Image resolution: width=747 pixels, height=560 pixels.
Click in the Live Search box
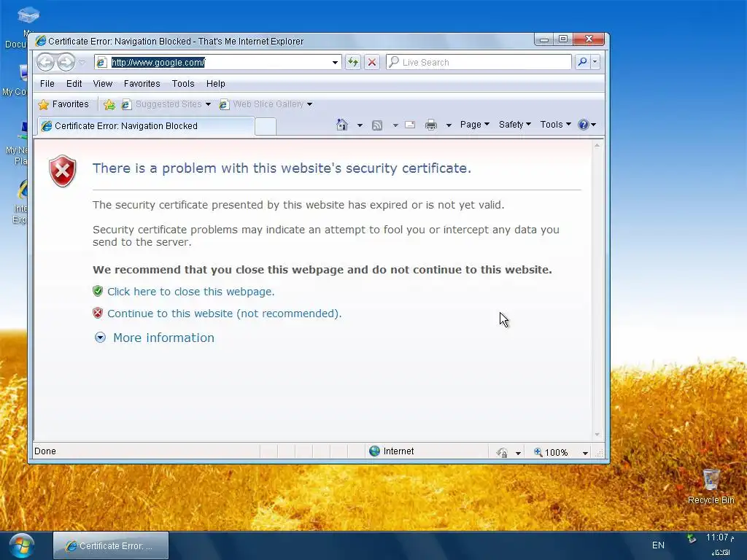(479, 63)
